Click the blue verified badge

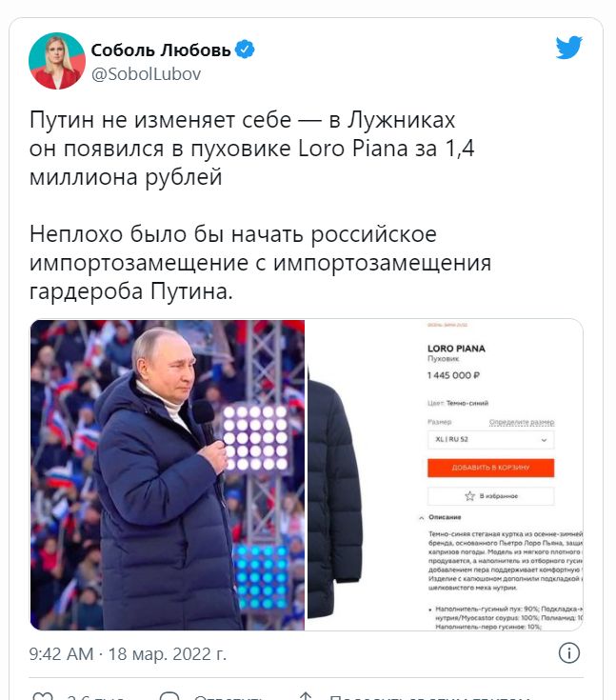click(x=245, y=50)
